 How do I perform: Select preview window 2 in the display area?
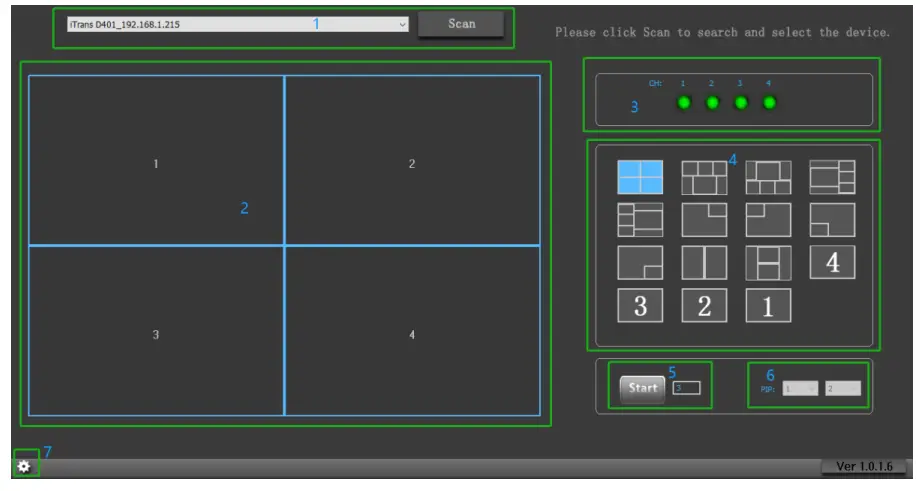tap(412, 160)
